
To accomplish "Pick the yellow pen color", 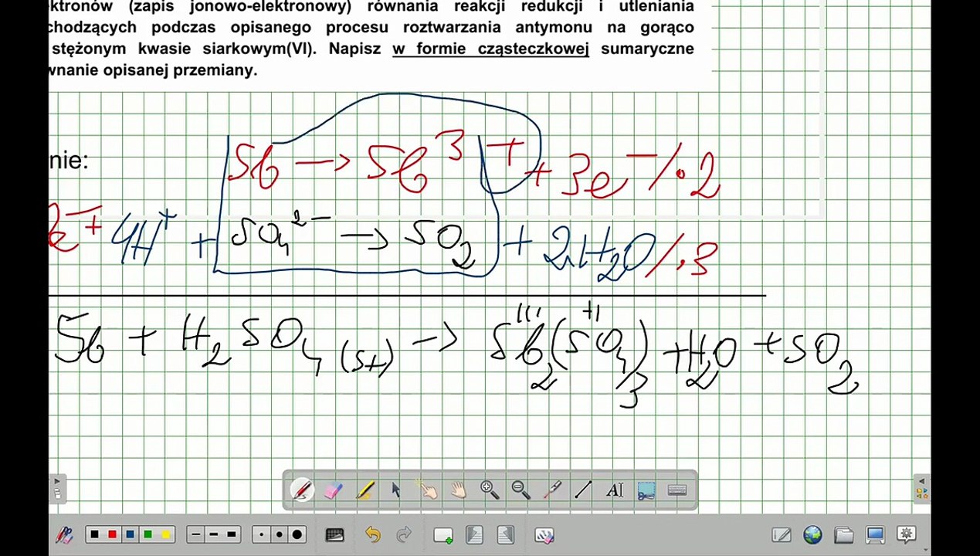I will click(x=165, y=534).
